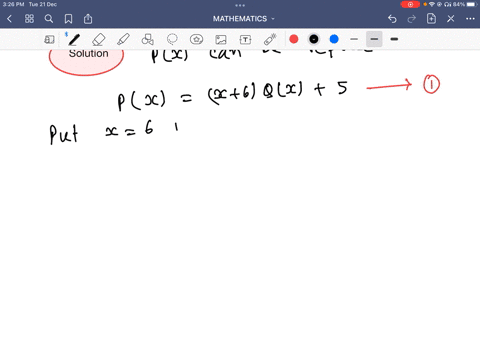This screenshot has width=480, height=360.
Task: Select the Elements sticker tool
Action: tap(196, 39)
